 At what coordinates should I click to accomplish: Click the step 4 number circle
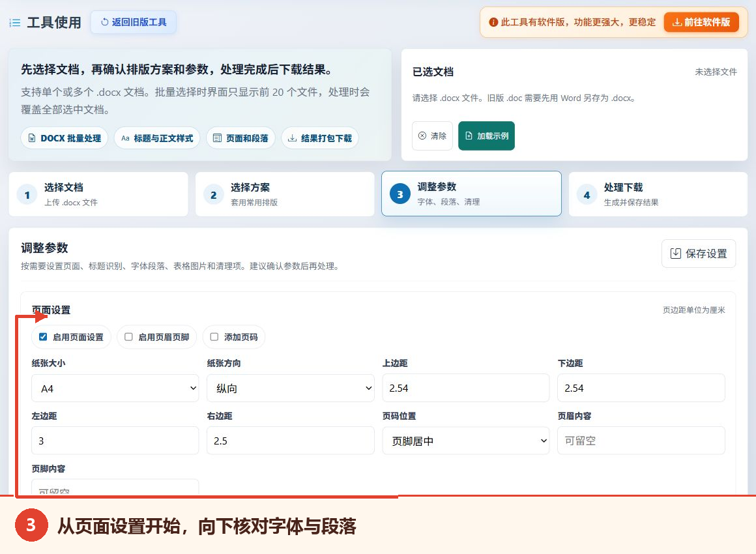coord(587,195)
